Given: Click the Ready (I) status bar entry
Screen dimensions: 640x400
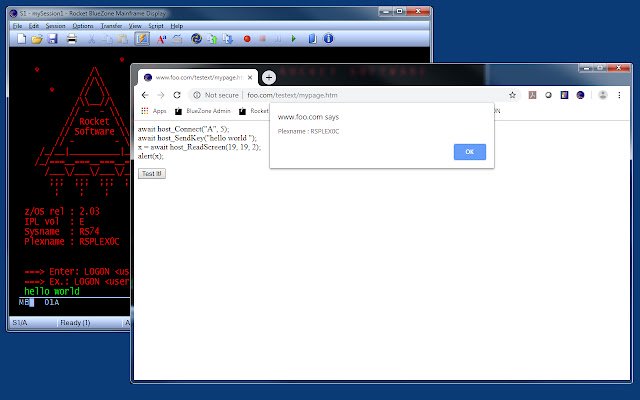Looking at the screenshot, I should 75,323.
